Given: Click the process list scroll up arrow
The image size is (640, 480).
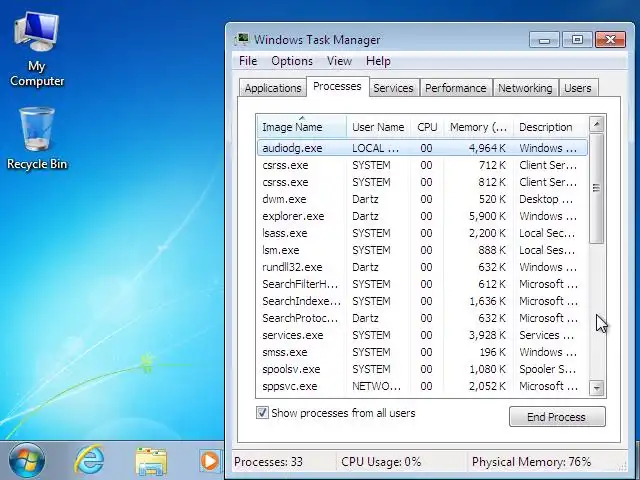Looking at the screenshot, I should click(597, 124).
